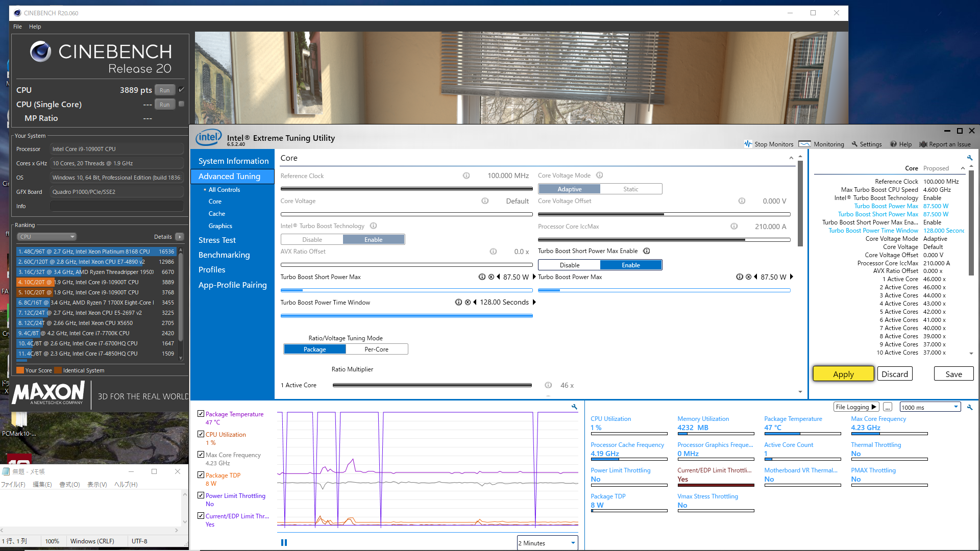The width and height of the screenshot is (980, 551).
Task: Decrease Turbo Boost Power Max arrow
Action: coord(756,277)
